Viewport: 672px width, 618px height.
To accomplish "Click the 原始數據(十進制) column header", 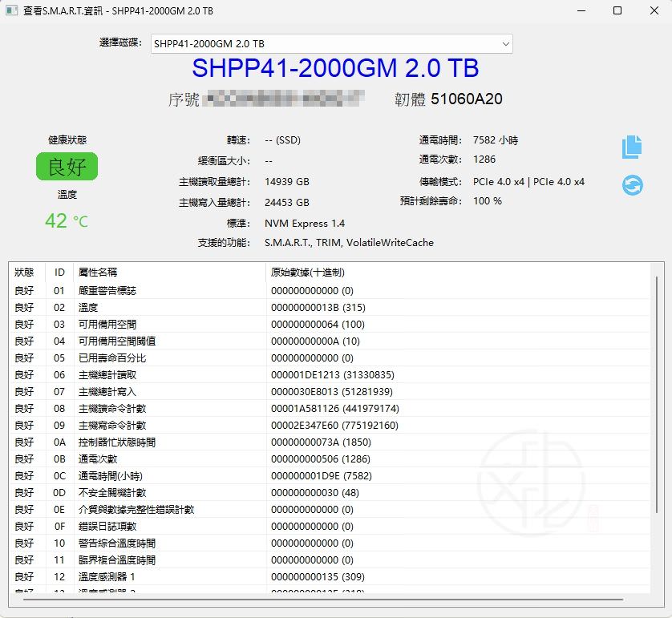I will [x=307, y=272].
